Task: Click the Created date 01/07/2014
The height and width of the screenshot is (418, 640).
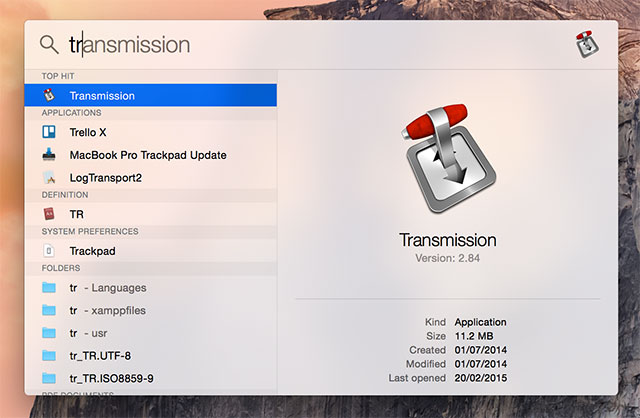Action: (x=481, y=350)
